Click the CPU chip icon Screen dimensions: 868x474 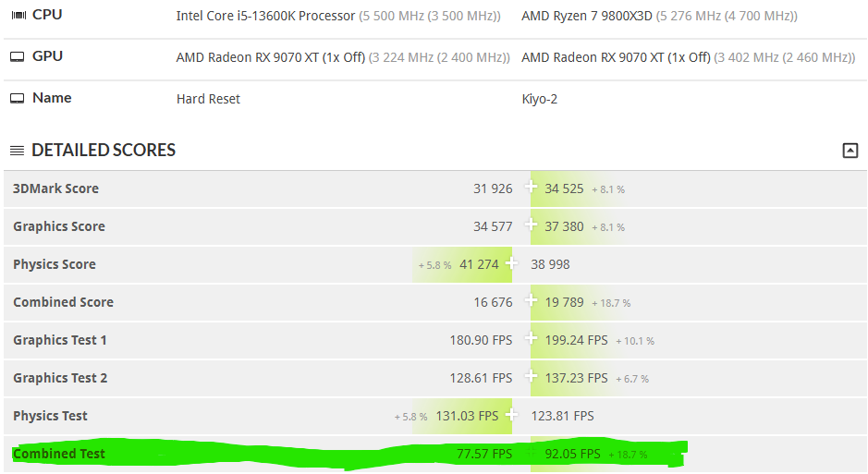[18, 15]
